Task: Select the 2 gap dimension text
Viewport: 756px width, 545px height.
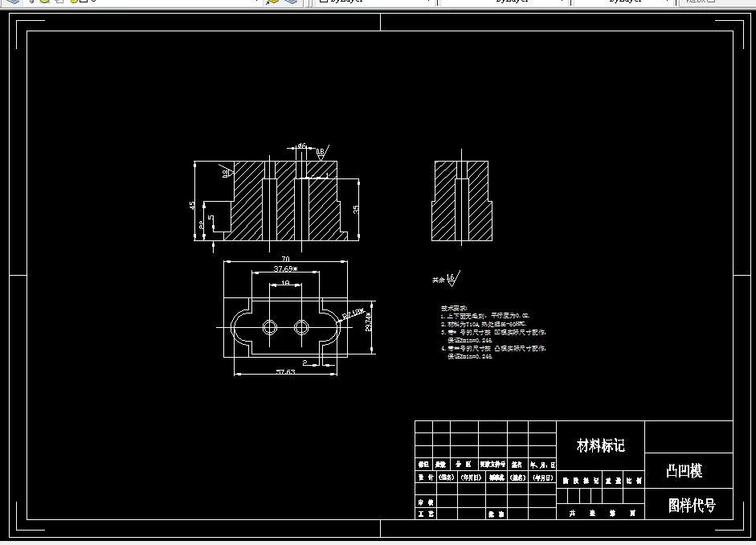Action: coord(304,363)
